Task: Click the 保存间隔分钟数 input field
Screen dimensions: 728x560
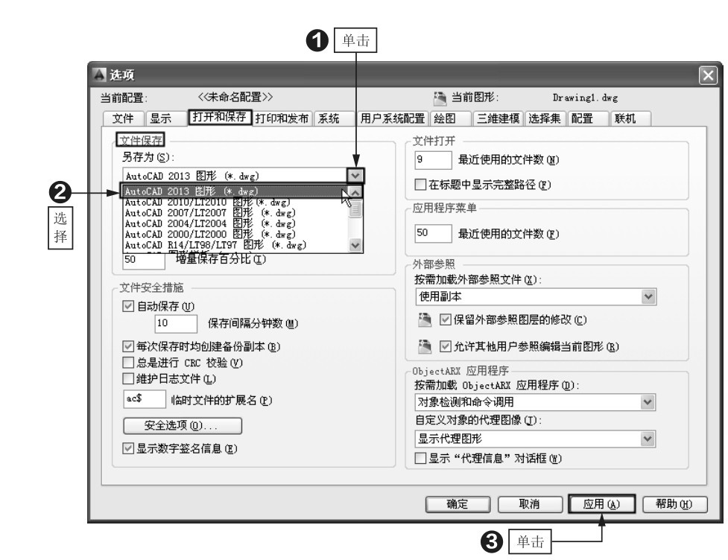Action: (x=176, y=323)
